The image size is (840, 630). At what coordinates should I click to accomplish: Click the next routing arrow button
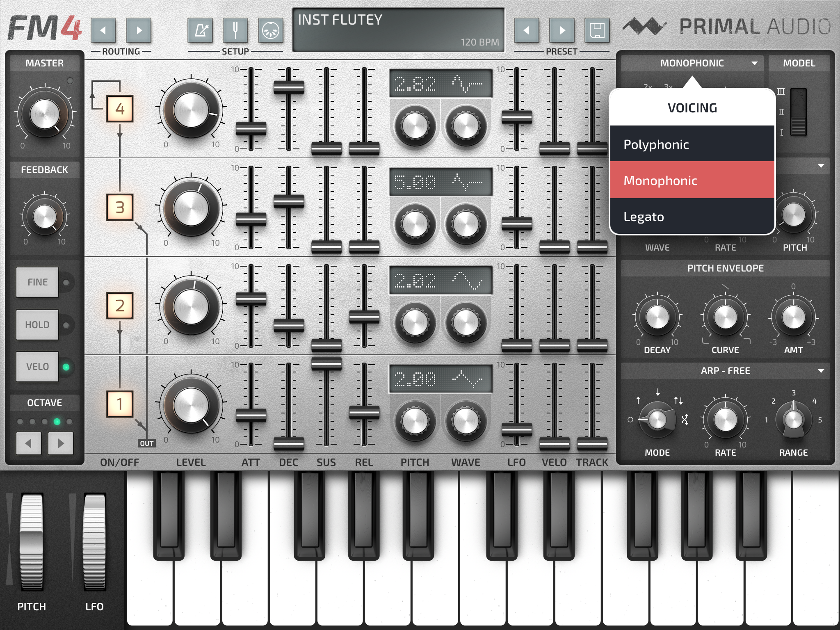point(139,30)
